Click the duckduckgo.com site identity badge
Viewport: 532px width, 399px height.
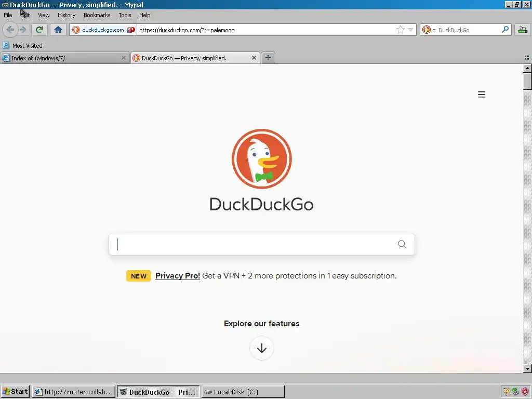tap(98, 30)
